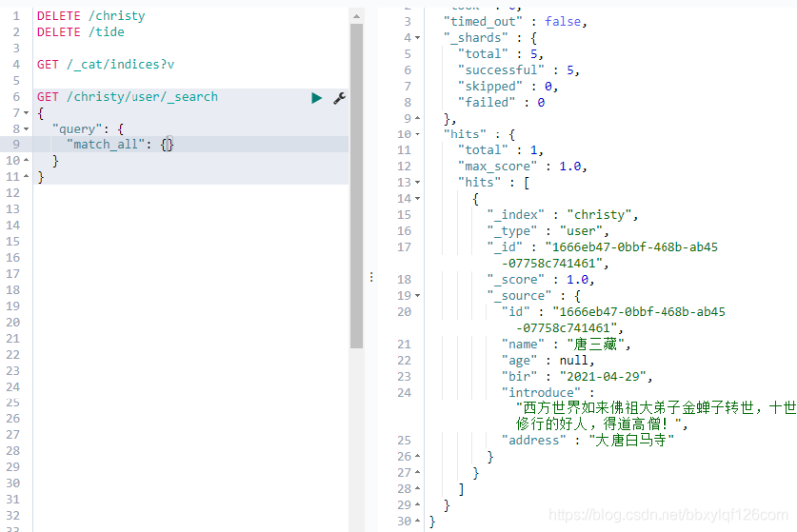Click the editor scrollbar up arrow
Viewport: 797px width, 532px height.
coord(356,16)
